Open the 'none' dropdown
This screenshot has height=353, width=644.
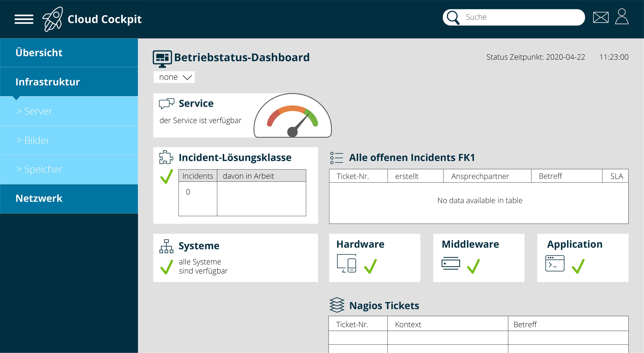coord(174,77)
